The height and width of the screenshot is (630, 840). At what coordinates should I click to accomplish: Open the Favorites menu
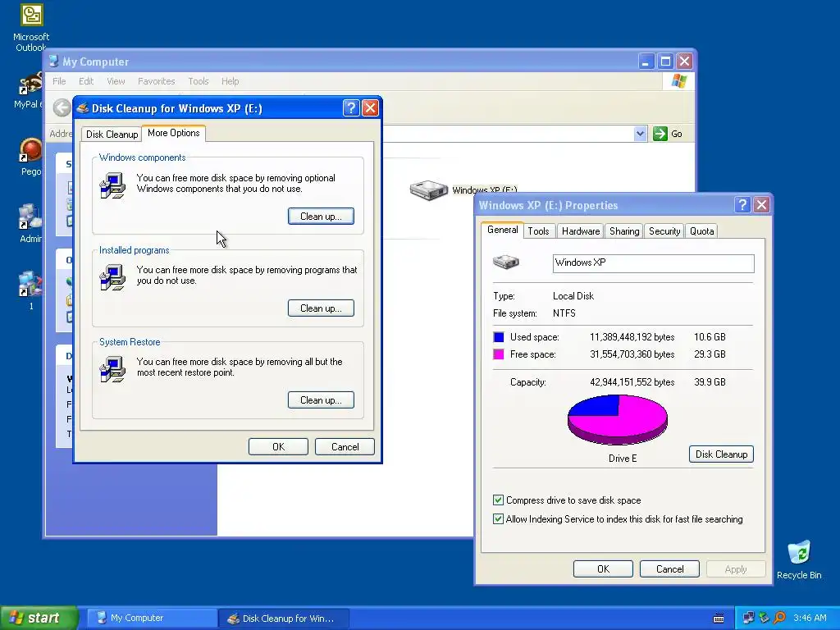(x=157, y=81)
